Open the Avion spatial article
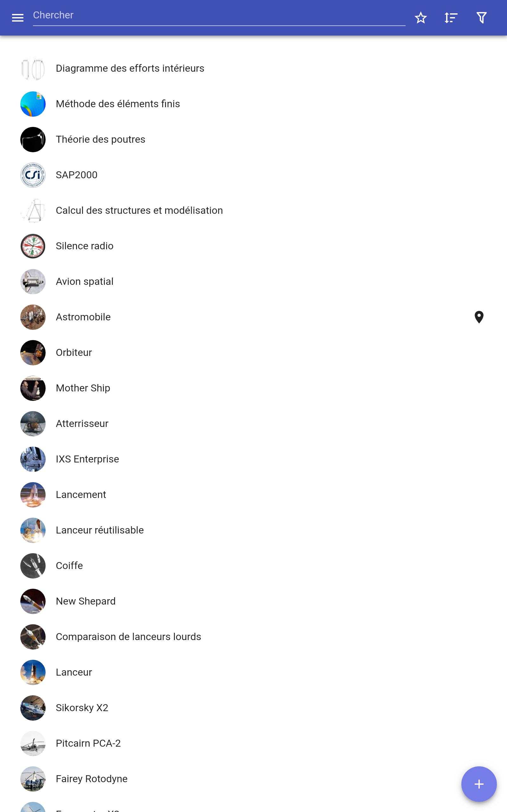The width and height of the screenshot is (507, 812). tap(253, 282)
